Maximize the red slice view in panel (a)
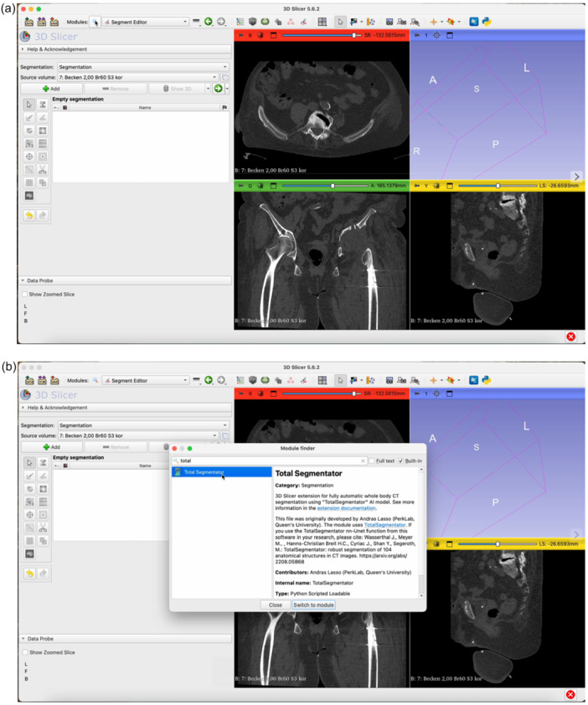588x705 pixels. point(273,35)
